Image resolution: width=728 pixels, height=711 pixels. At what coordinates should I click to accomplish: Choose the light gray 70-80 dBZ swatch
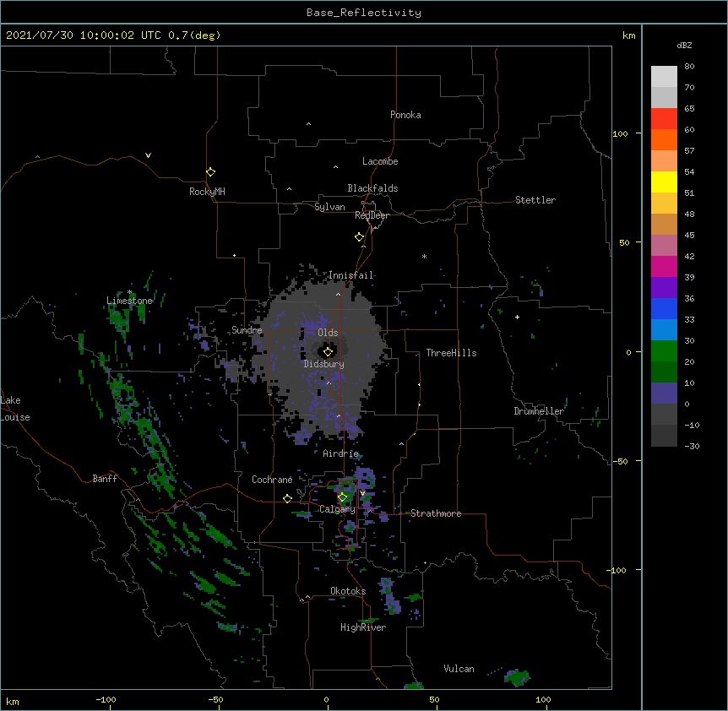click(x=664, y=76)
